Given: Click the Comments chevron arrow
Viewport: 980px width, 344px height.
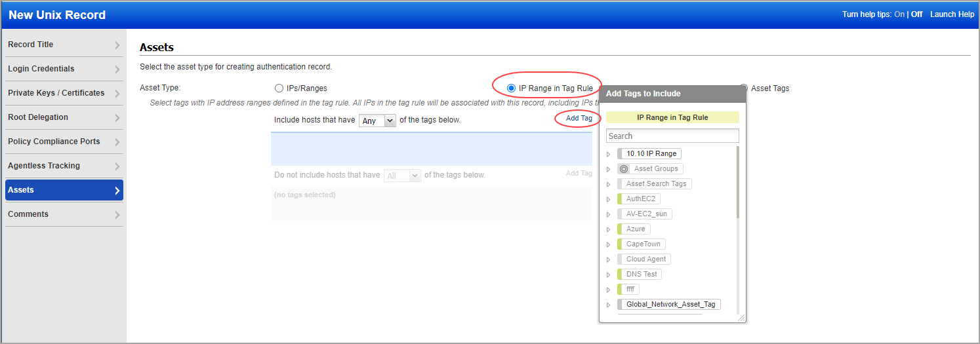Looking at the screenshot, I should point(117,215).
